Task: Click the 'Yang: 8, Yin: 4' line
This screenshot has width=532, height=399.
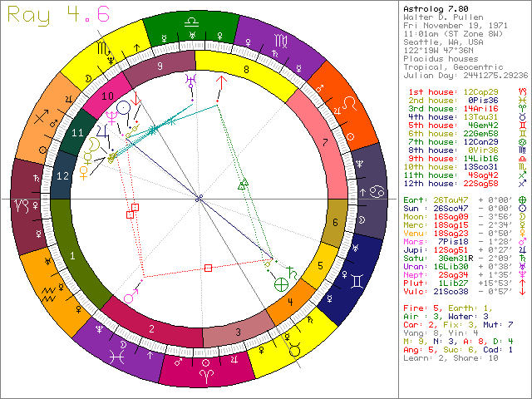Action: 441,333
